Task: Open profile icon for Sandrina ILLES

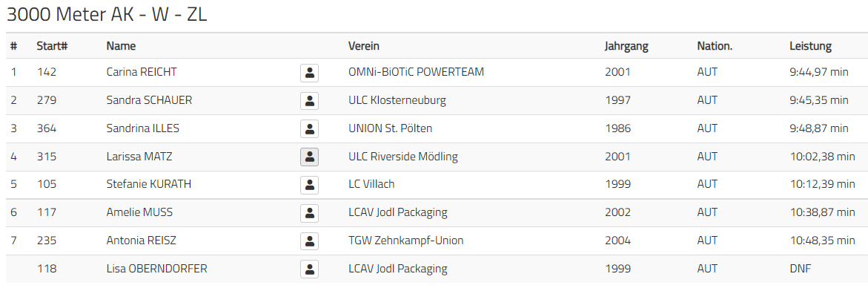Action: pyautogui.click(x=309, y=129)
